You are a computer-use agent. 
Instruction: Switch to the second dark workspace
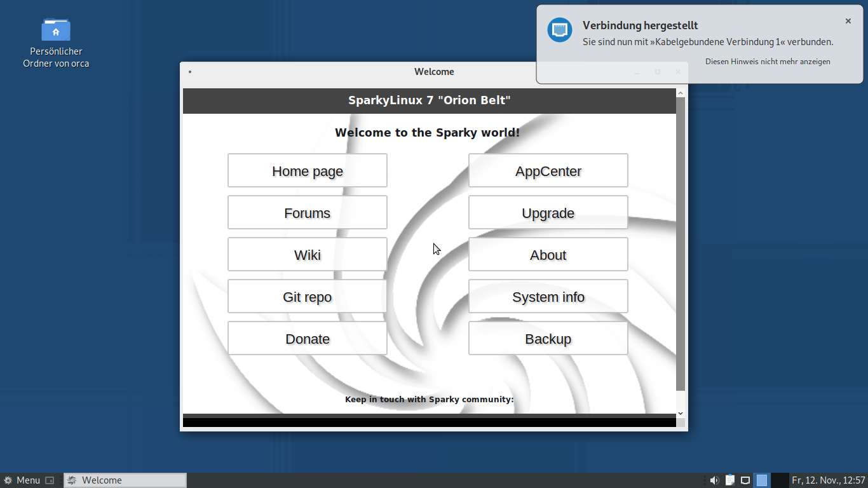click(780, 480)
